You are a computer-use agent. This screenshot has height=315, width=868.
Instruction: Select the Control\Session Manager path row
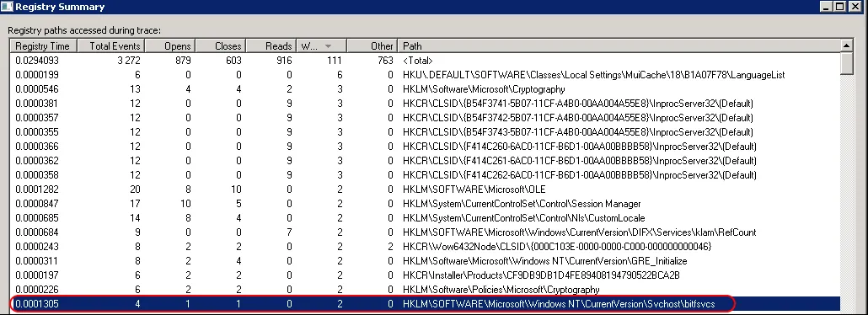[425, 204]
